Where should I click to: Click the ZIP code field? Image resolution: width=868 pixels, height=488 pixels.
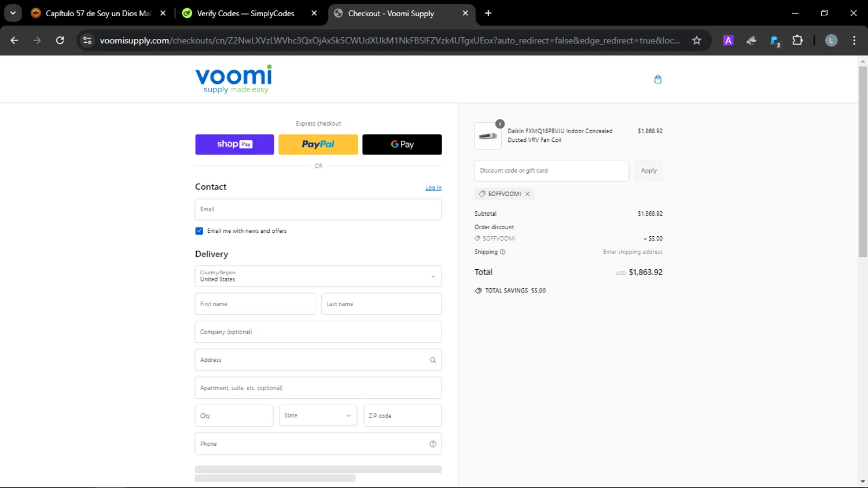point(403,416)
